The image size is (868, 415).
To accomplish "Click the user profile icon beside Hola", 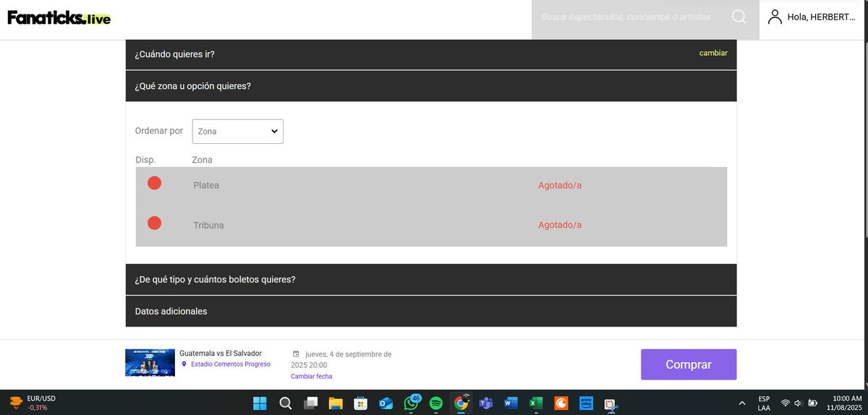I will [x=775, y=17].
